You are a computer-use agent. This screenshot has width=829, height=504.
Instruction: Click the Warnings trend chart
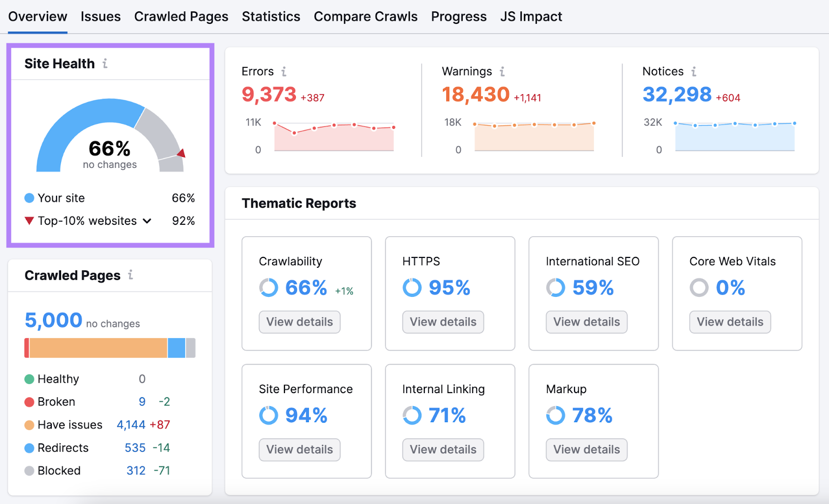pyautogui.click(x=534, y=136)
